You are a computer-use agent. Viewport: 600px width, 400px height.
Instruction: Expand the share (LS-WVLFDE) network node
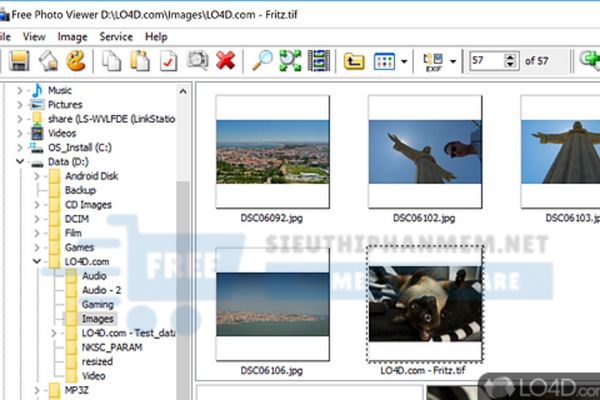20,119
